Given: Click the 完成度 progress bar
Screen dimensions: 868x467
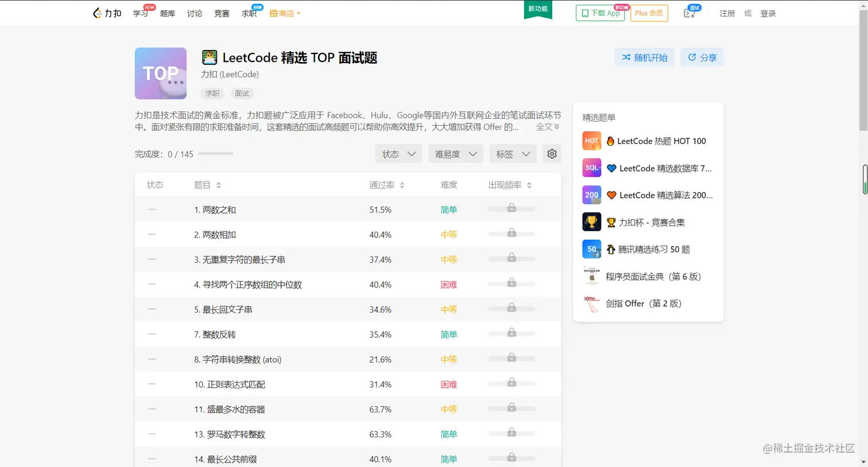Looking at the screenshot, I should click(216, 154).
